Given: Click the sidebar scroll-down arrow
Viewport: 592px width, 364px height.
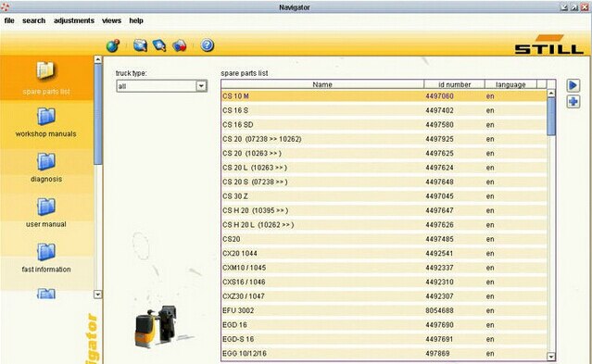Looking at the screenshot, I should click(98, 295).
